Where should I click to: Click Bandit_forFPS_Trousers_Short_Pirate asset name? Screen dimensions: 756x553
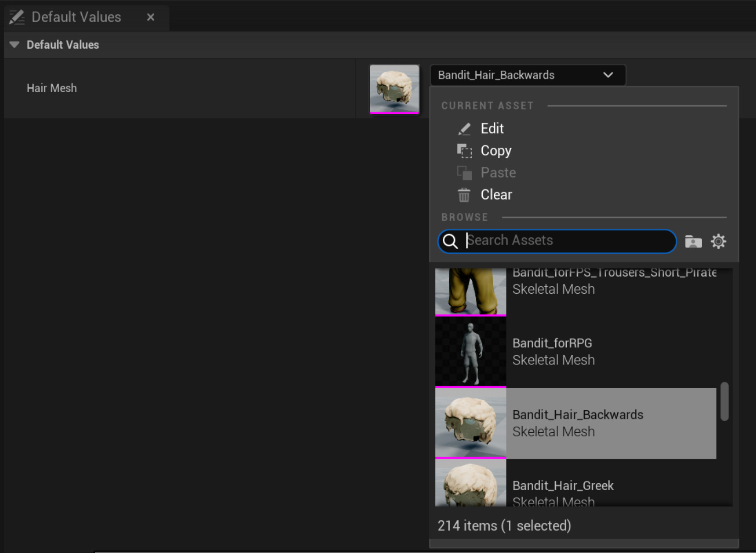615,273
